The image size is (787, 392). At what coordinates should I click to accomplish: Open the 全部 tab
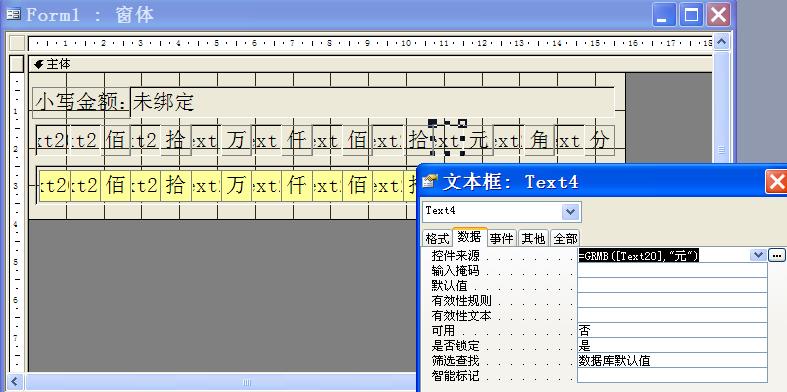pos(566,238)
